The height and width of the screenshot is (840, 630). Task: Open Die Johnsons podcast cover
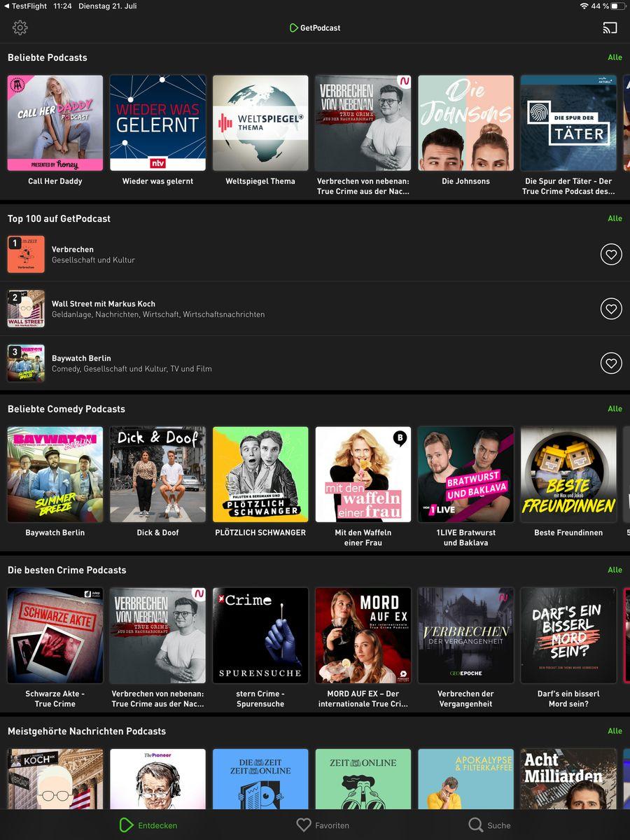click(466, 123)
